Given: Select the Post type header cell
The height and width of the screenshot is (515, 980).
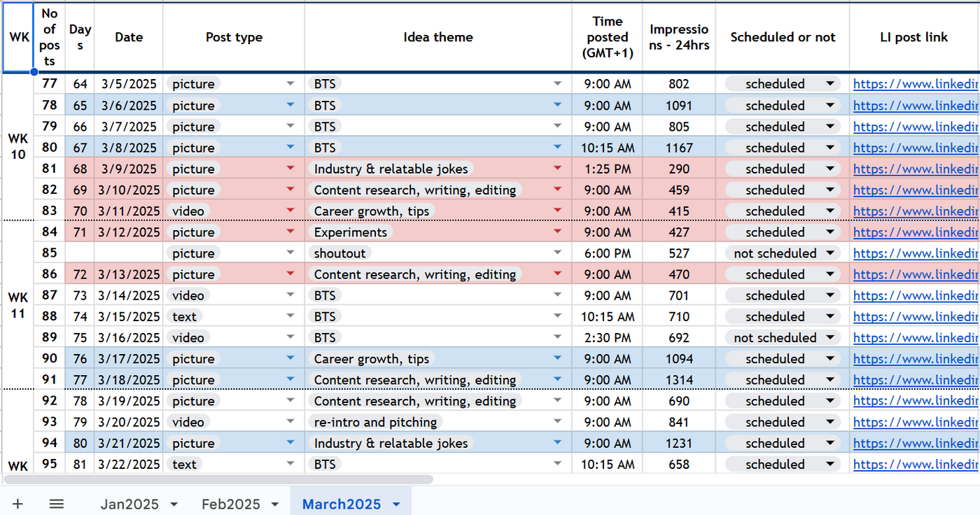Looking at the screenshot, I should tap(234, 37).
